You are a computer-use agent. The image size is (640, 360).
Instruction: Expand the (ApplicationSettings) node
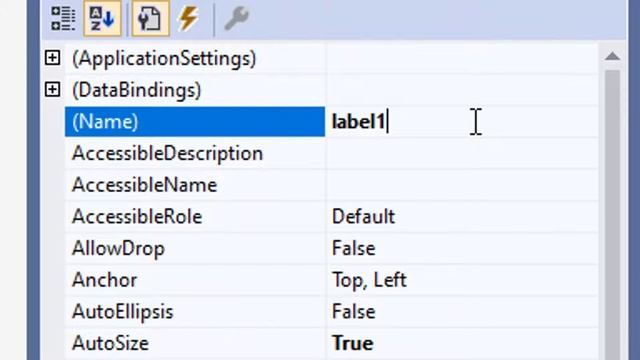pyautogui.click(x=52, y=58)
